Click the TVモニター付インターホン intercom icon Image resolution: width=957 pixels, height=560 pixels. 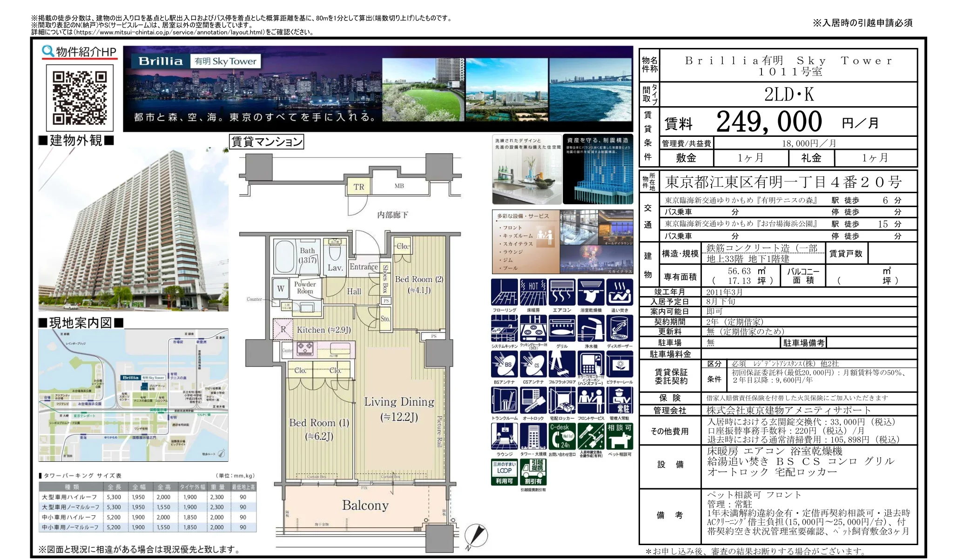[591, 364]
